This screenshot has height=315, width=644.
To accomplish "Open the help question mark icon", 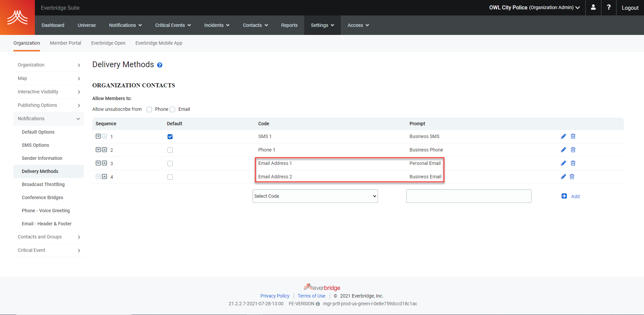I will (x=608, y=7).
